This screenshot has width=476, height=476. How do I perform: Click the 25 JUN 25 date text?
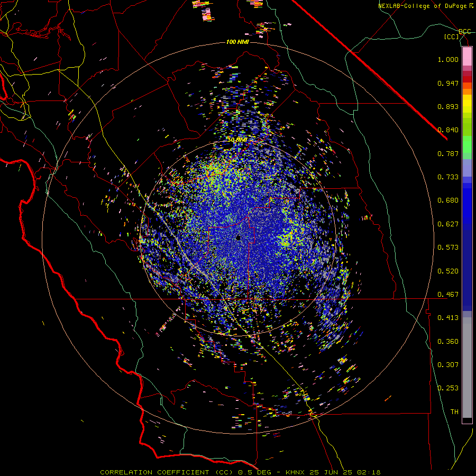(331, 472)
